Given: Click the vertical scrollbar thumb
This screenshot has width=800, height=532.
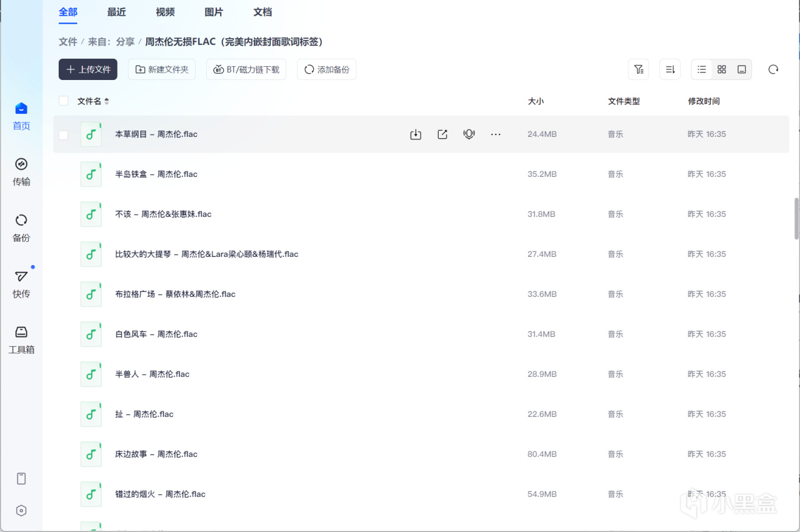Looking at the screenshot, I should point(796,219).
